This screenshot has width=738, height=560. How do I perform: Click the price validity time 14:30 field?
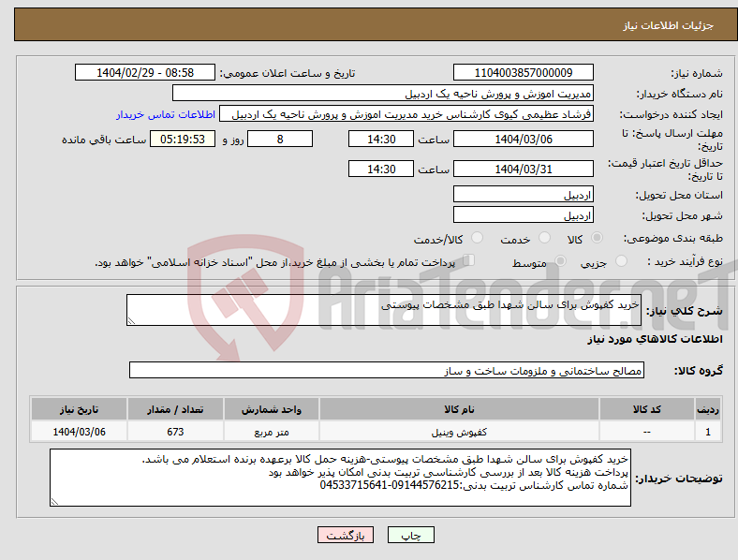381,169
